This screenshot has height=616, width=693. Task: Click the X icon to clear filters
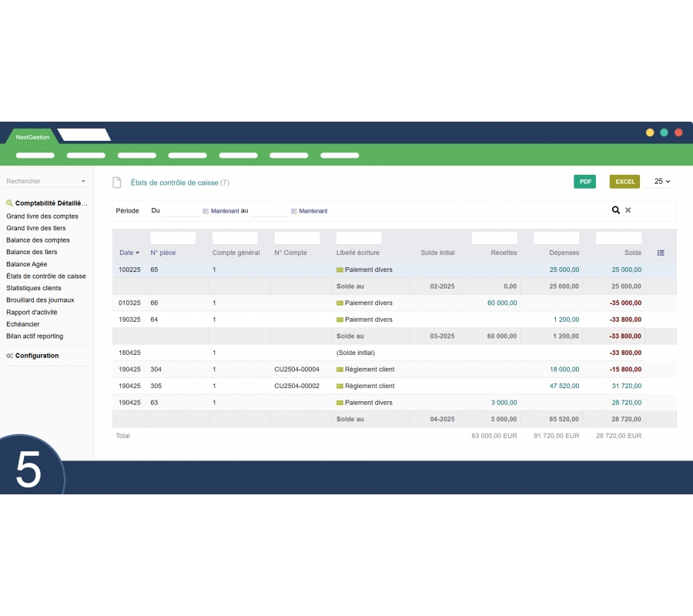point(628,210)
